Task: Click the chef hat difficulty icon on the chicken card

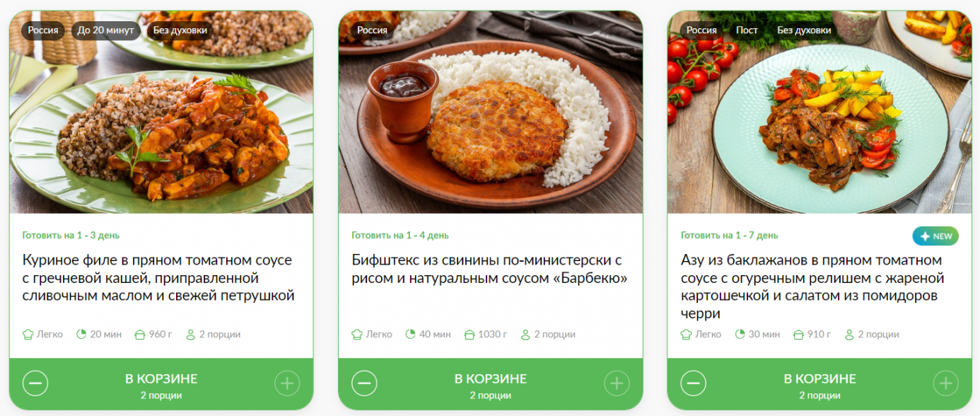Action: 28,334
